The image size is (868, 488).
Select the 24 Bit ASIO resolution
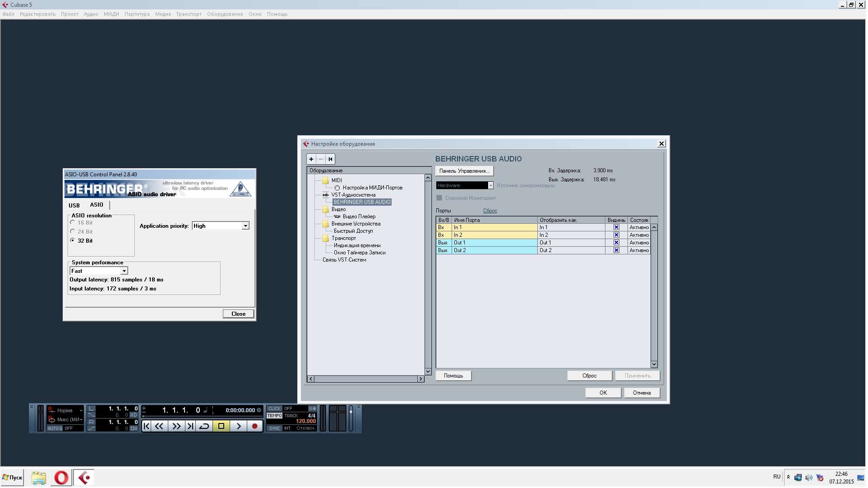[x=73, y=232]
